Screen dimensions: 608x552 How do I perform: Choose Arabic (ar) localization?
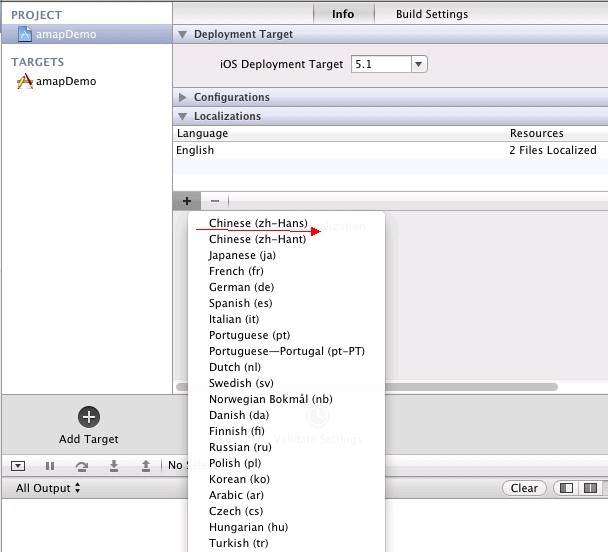pos(286,495)
